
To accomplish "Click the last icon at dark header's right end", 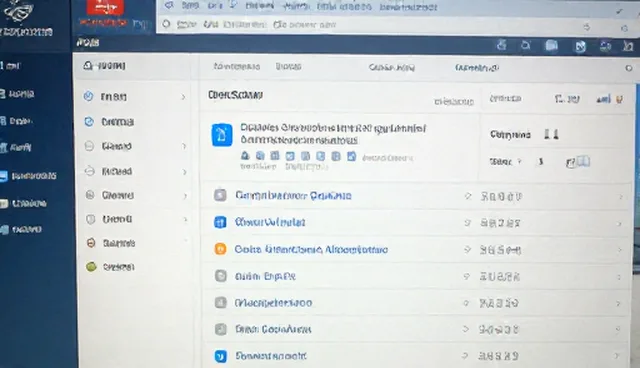I will click(628, 46).
